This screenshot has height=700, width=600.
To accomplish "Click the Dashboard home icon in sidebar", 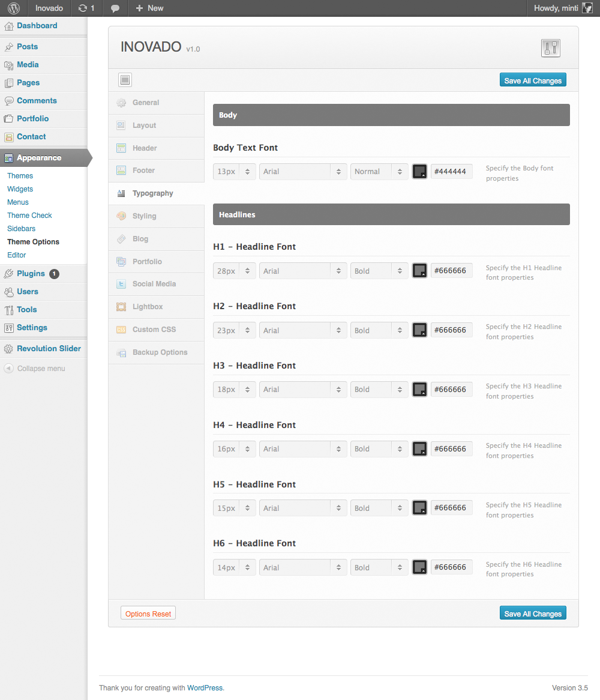I will pyautogui.click(x=8, y=26).
